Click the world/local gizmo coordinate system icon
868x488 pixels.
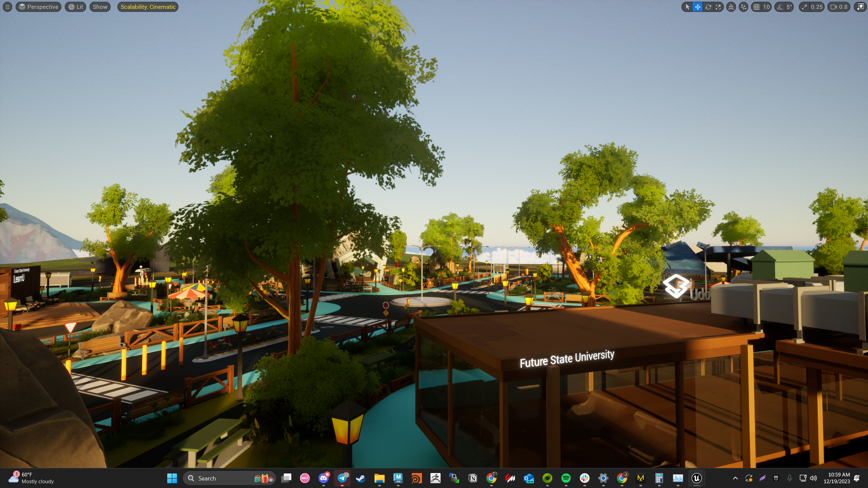click(731, 7)
